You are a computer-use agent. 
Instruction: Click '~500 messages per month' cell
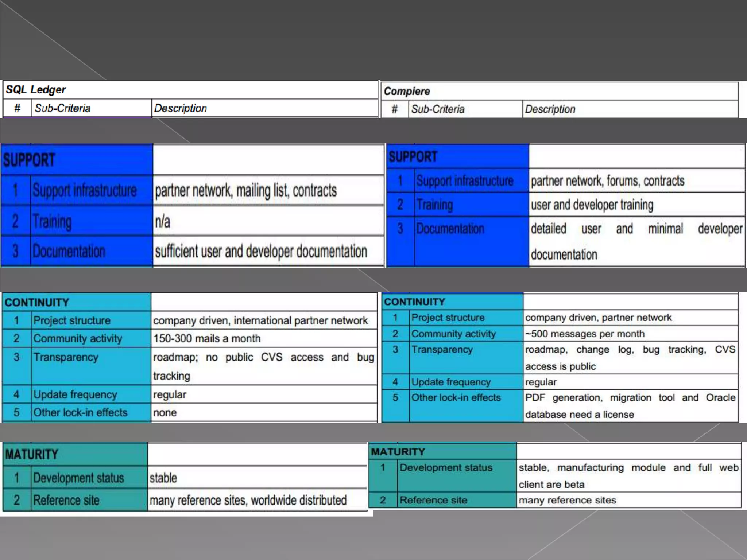[585, 334]
